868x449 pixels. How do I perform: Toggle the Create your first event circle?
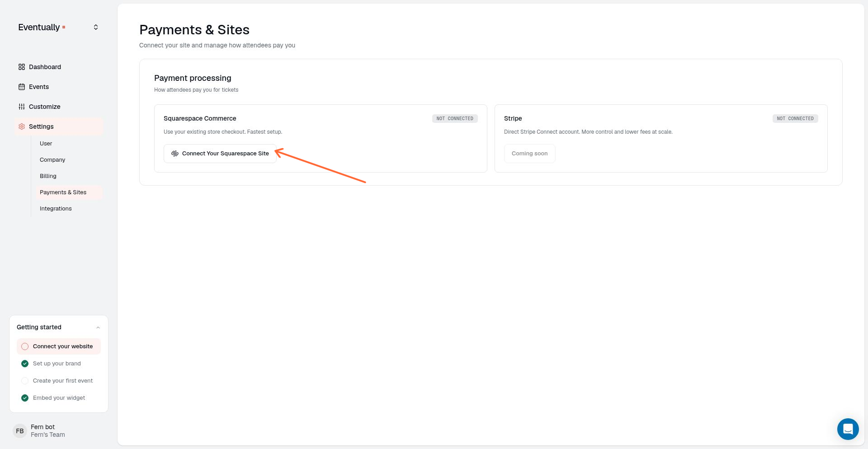[25, 381]
